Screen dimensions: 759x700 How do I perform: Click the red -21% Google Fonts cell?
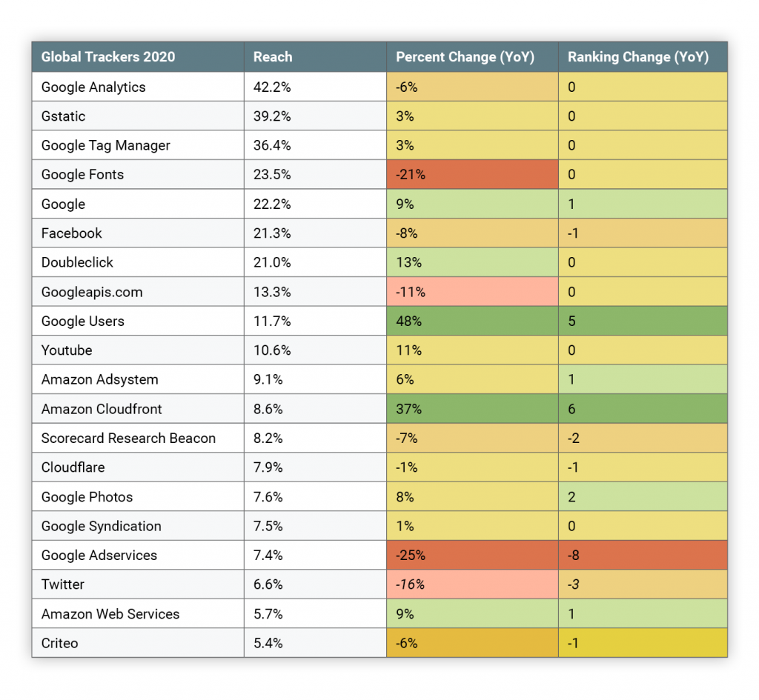tap(472, 175)
